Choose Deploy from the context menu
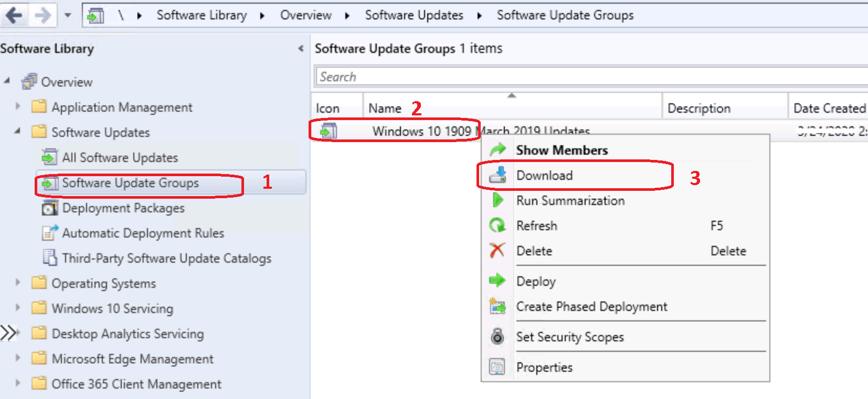Viewport: 868px width, 399px height. point(535,282)
